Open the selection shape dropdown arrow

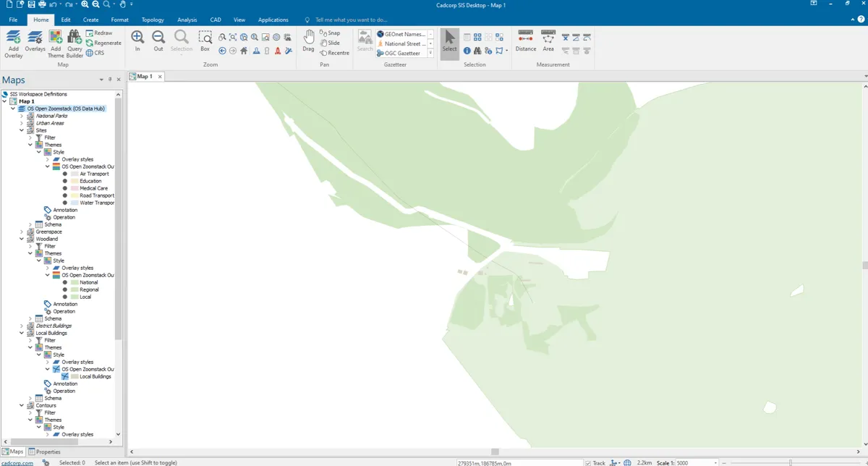click(x=506, y=50)
